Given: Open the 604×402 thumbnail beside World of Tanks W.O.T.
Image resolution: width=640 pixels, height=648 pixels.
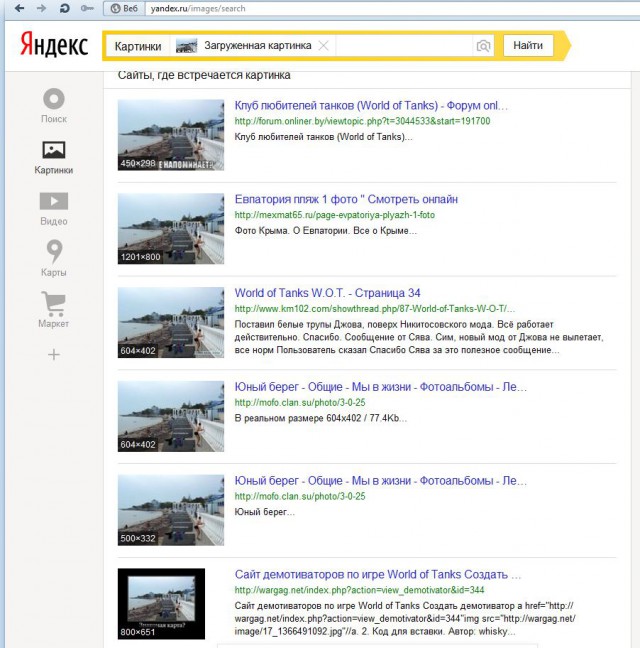Looking at the screenshot, I should pyautogui.click(x=171, y=322).
